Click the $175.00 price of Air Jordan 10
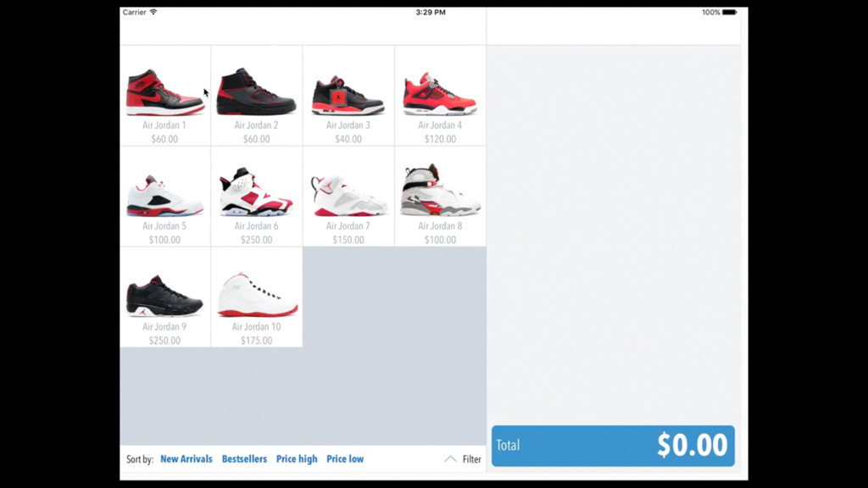The image size is (868, 488). 256,341
